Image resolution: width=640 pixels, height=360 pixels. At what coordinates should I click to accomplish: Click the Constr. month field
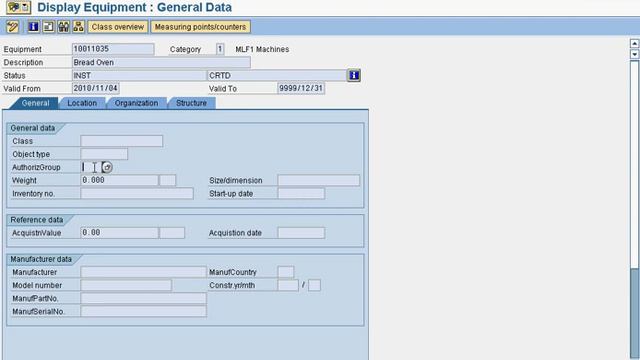314,285
